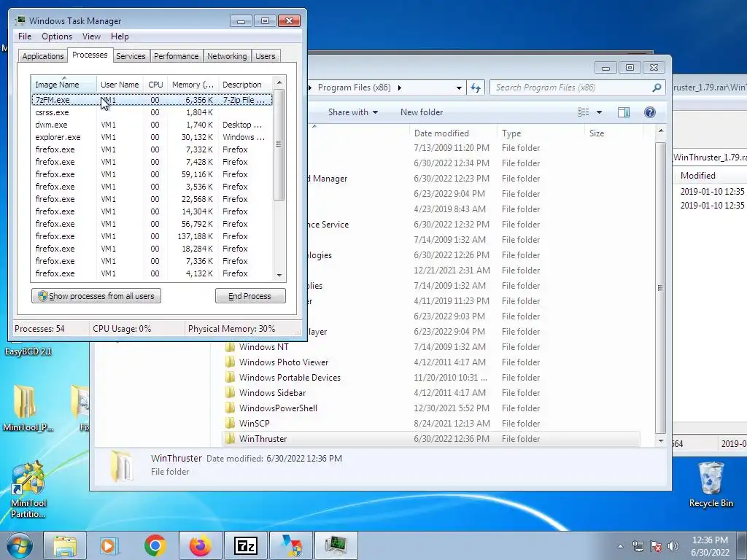Viewport: 747px width, 560px height.
Task: Click the WinSCP folder icon
Action: click(x=230, y=424)
